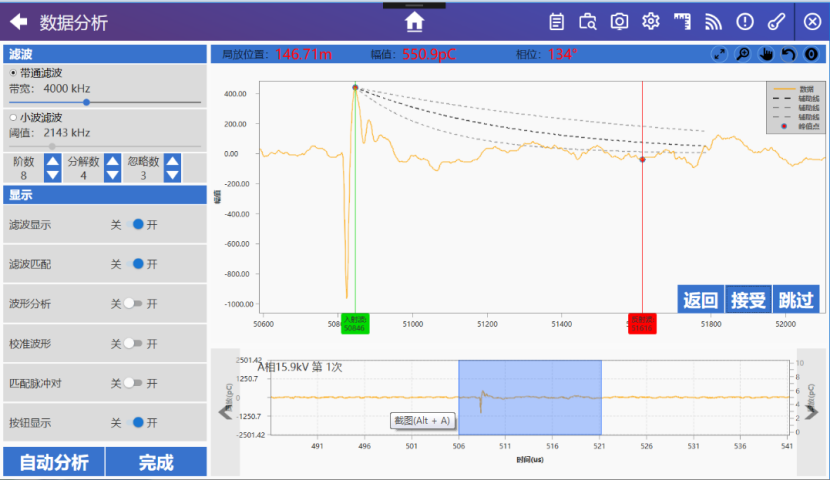Open the report document icon
Screen dimensions: 831x481
pos(556,22)
